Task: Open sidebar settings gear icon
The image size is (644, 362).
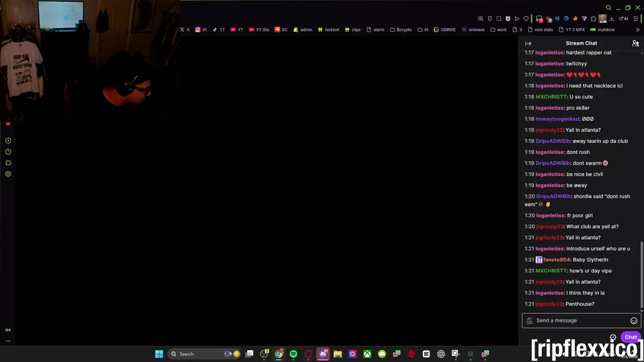Action: tap(8, 174)
